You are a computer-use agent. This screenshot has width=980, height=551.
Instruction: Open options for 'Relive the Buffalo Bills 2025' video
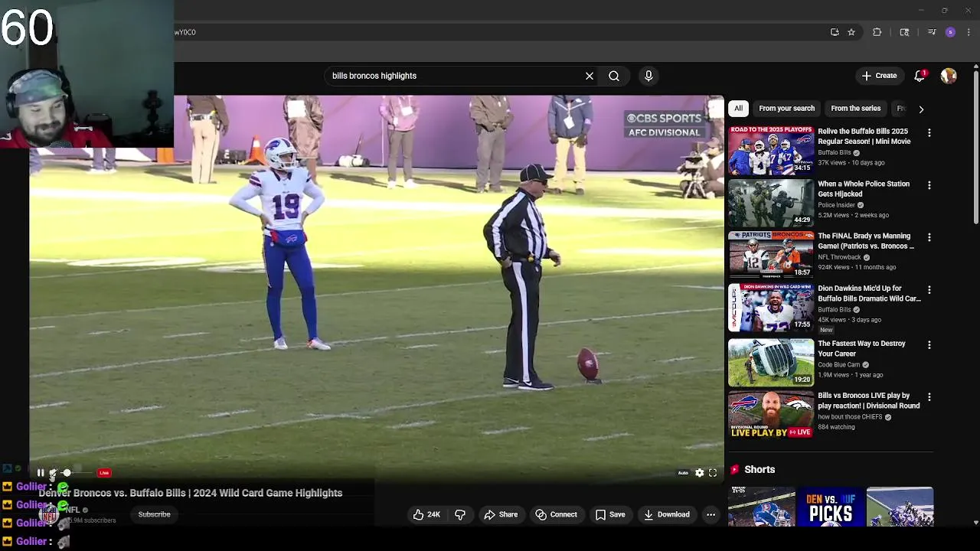point(929,133)
